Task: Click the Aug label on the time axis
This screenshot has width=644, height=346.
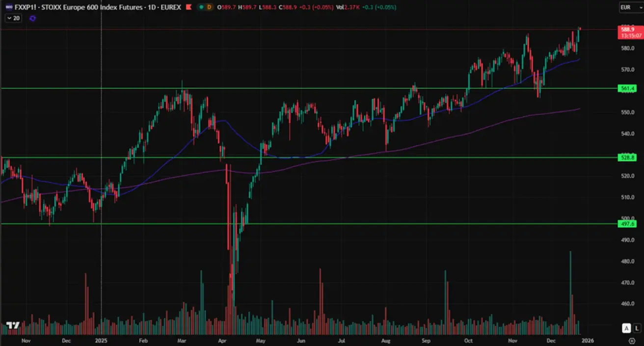Action: pos(386,341)
